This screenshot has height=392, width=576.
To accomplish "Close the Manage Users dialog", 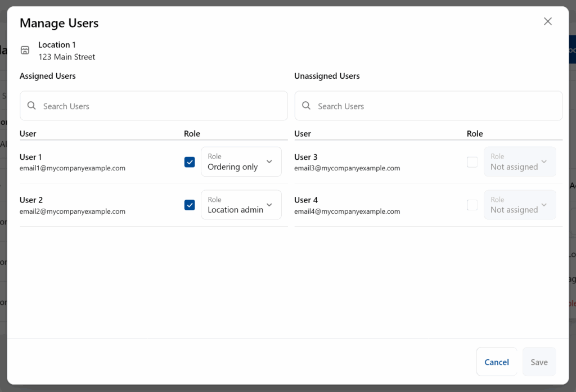I will coord(547,21).
